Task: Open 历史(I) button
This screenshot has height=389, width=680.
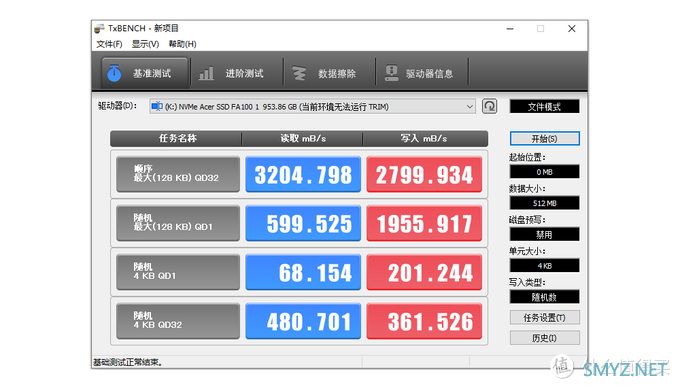Action: pyautogui.click(x=544, y=338)
